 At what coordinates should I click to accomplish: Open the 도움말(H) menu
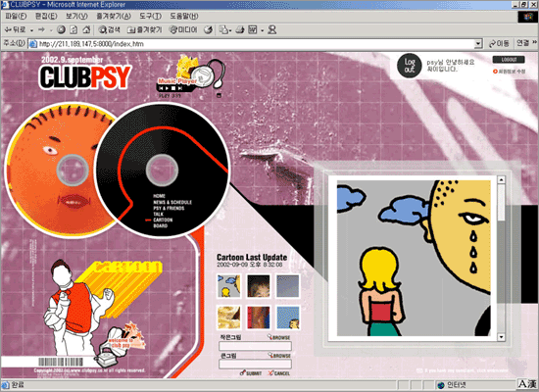(184, 16)
